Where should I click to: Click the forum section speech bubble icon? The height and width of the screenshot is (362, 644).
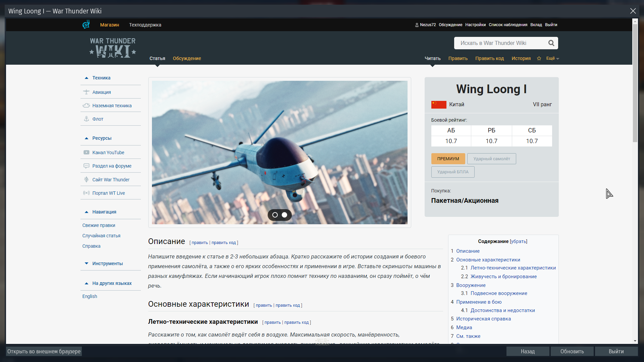coord(86,166)
